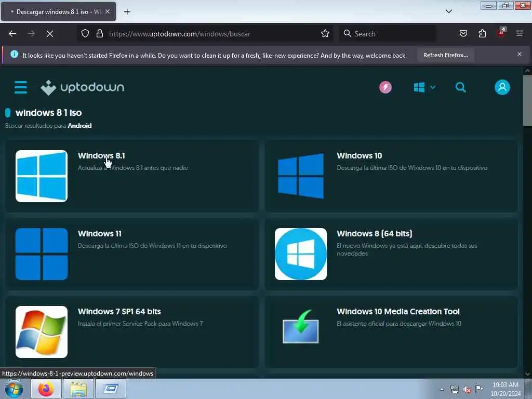Open the Extensions puzzle icon

(482, 33)
